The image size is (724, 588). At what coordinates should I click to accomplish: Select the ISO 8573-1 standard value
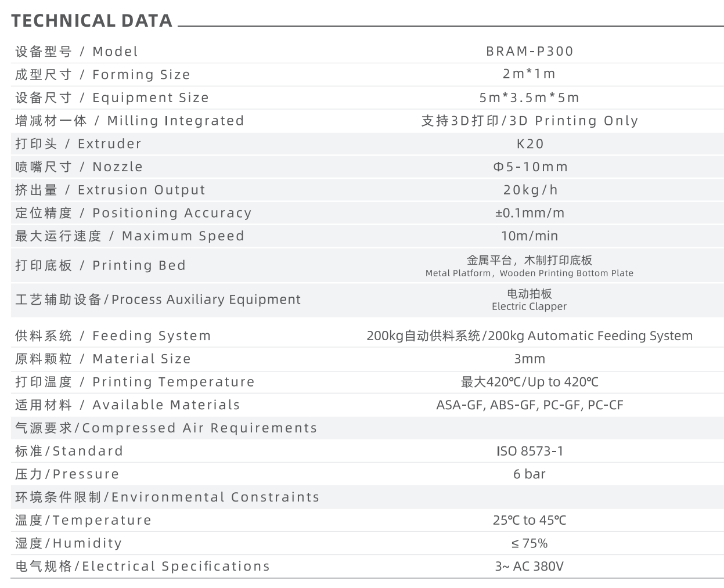pyautogui.click(x=530, y=451)
